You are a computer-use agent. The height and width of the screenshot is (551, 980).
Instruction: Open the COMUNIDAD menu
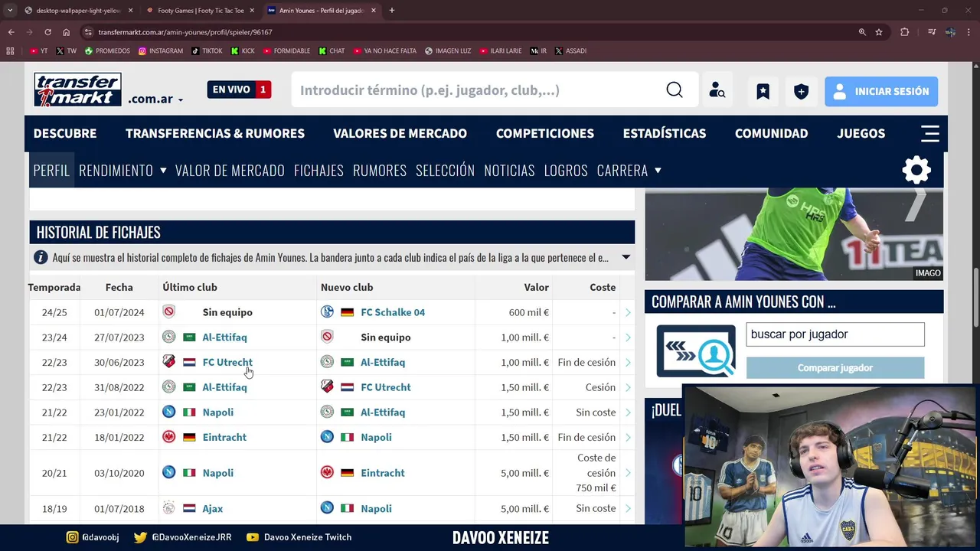pos(772,133)
